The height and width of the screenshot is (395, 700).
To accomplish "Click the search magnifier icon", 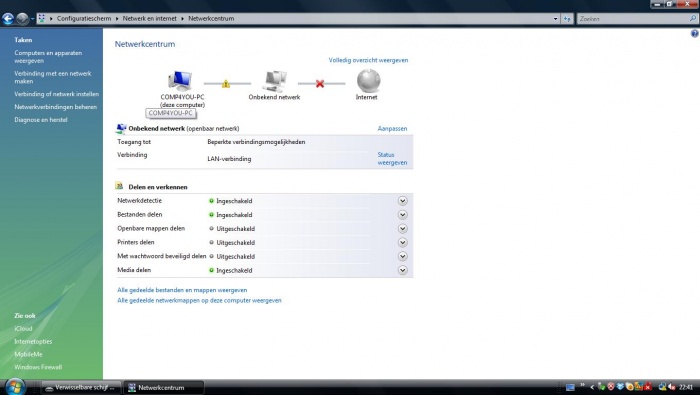I will click(x=693, y=19).
